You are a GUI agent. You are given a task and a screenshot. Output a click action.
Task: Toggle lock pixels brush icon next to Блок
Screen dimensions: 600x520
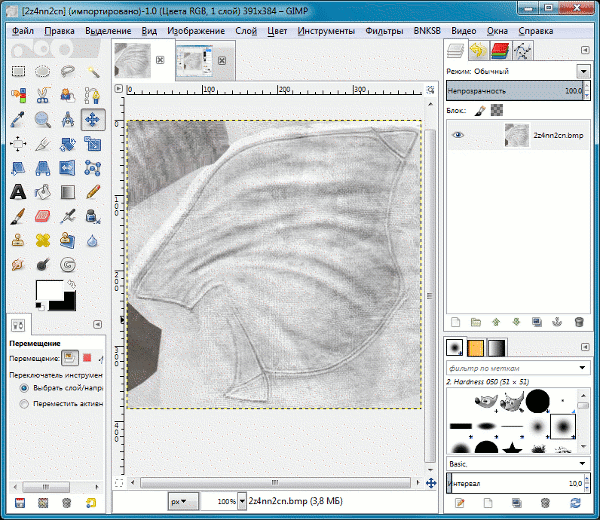click(x=480, y=111)
